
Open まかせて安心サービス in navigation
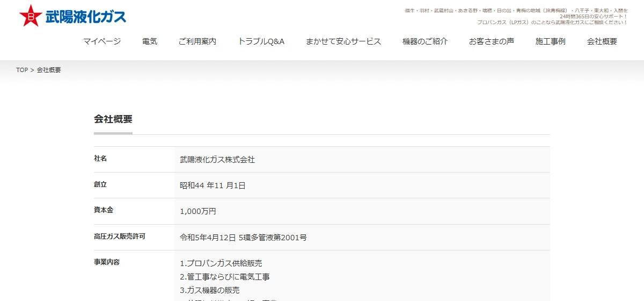343,41
